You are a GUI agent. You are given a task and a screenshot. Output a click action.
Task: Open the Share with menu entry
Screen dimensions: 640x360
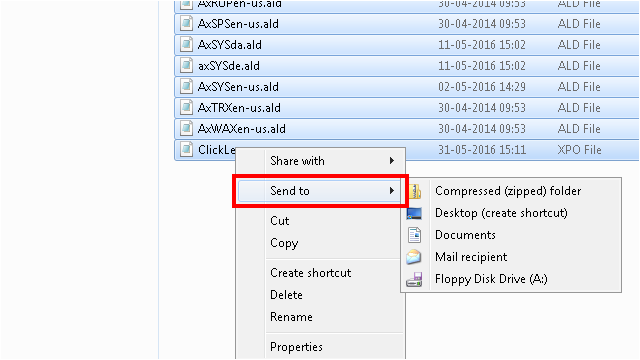click(x=320, y=161)
